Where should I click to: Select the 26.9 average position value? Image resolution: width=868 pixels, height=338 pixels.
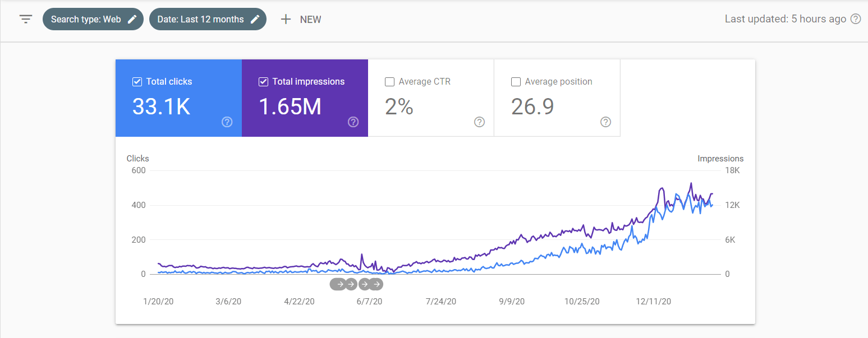coord(532,107)
